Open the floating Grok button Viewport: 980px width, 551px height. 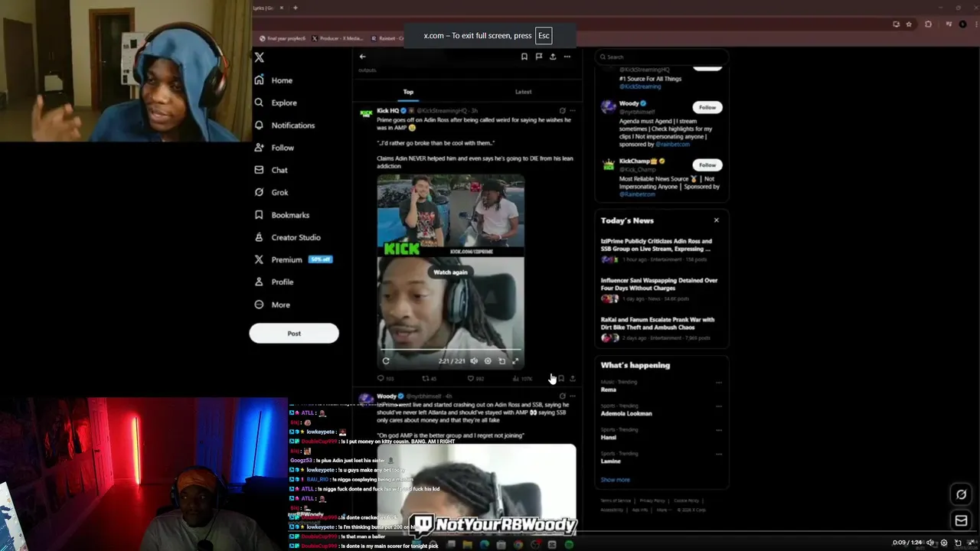point(962,494)
